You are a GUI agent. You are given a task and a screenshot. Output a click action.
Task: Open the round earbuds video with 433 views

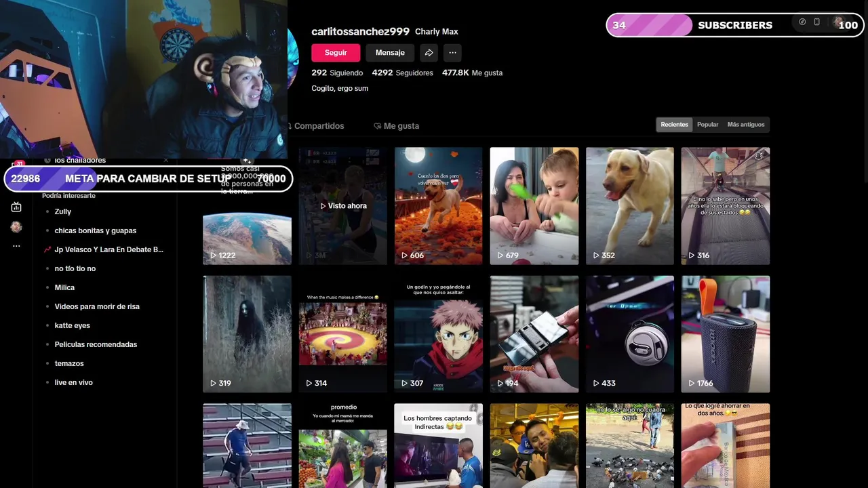(630, 334)
